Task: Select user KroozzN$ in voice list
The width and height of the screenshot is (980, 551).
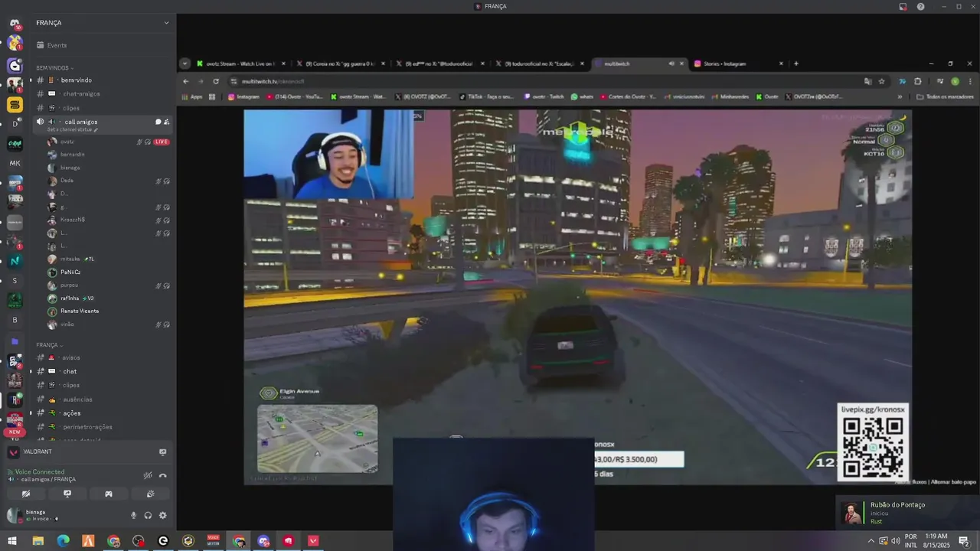Action: click(107, 220)
